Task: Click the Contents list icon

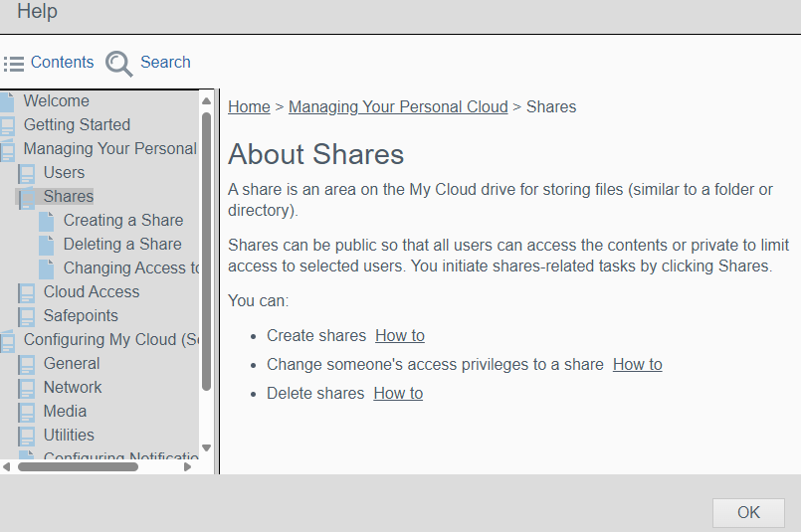Action: pyautogui.click(x=14, y=64)
